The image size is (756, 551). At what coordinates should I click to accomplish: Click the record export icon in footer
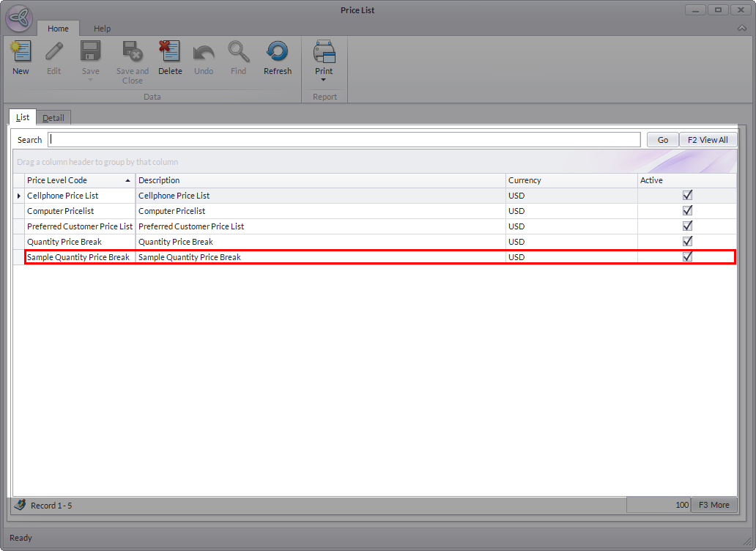[20, 505]
